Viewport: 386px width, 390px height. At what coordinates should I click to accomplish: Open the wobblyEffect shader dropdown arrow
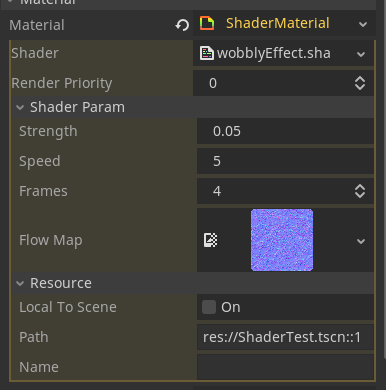pos(361,54)
